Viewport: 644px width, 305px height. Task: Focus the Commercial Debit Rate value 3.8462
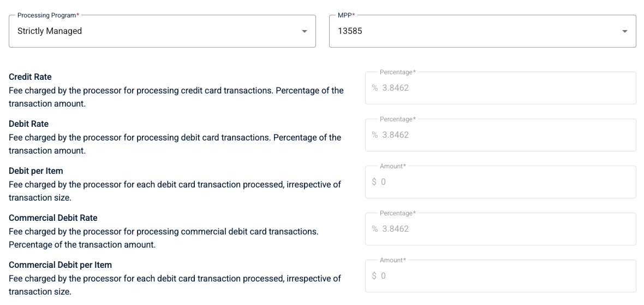396,229
